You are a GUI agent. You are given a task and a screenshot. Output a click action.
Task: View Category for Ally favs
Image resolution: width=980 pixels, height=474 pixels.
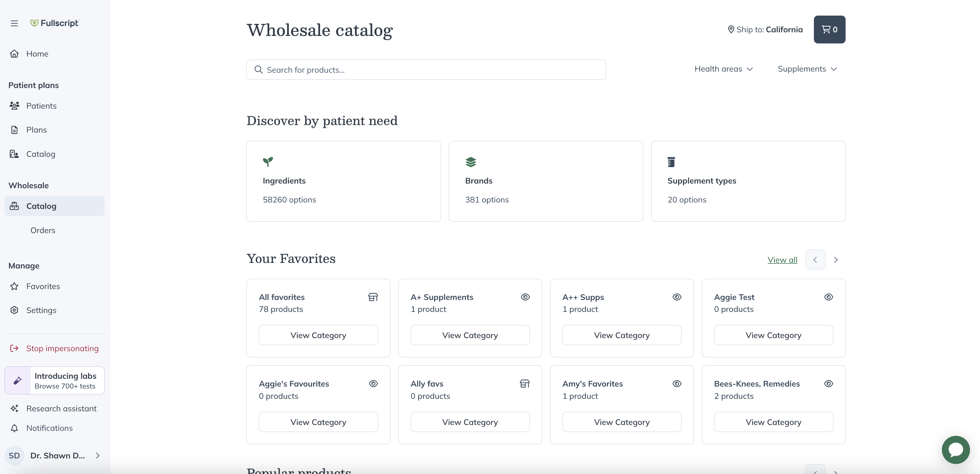tap(470, 421)
